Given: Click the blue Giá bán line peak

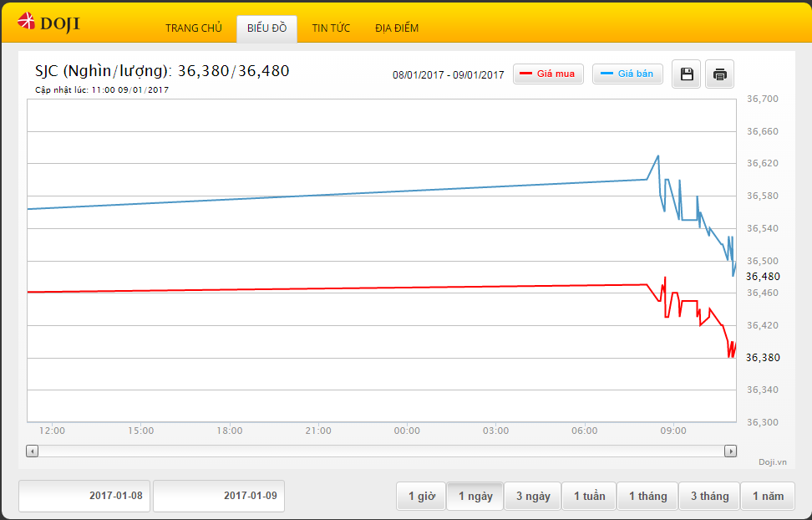Looking at the screenshot, I should 657,155.
